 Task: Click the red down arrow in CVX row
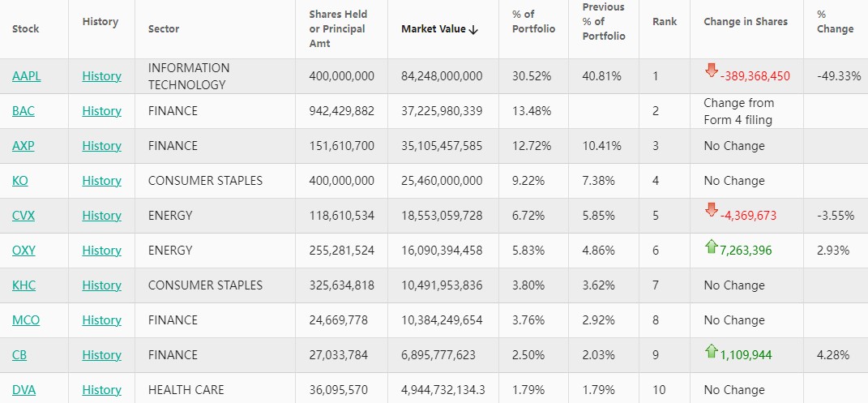point(712,210)
